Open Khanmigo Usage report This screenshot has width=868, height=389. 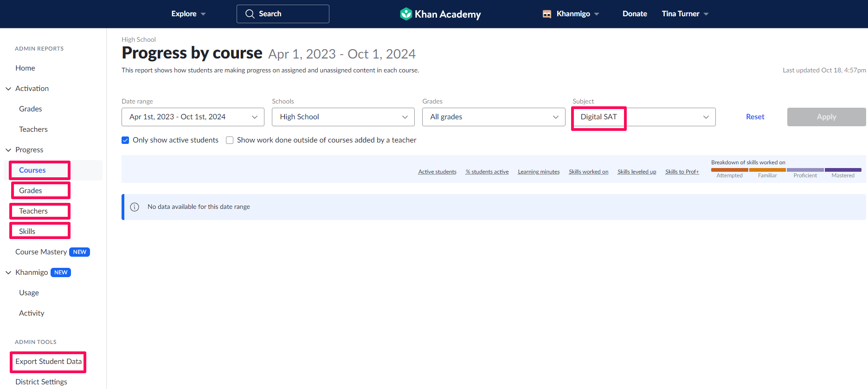(29, 293)
